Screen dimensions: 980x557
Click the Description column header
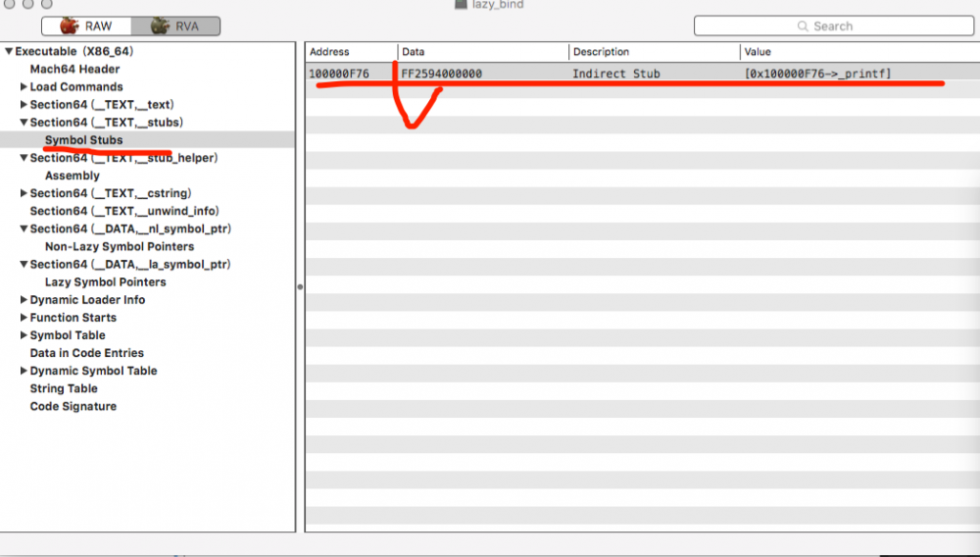tap(655, 52)
